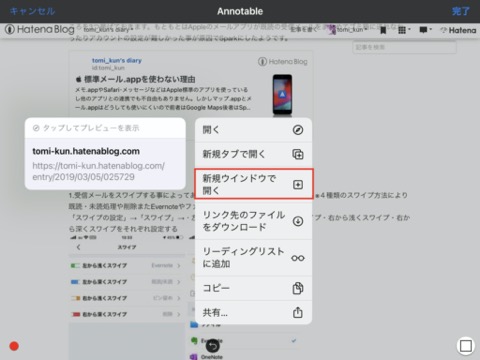Tap the OneNote icon in list

pyautogui.click(x=194, y=357)
